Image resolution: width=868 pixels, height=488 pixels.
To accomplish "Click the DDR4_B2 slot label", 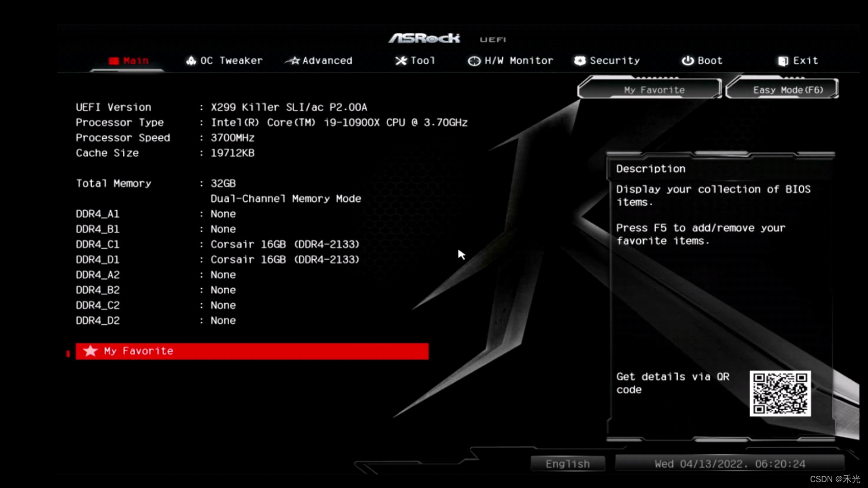I will (98, 290).
